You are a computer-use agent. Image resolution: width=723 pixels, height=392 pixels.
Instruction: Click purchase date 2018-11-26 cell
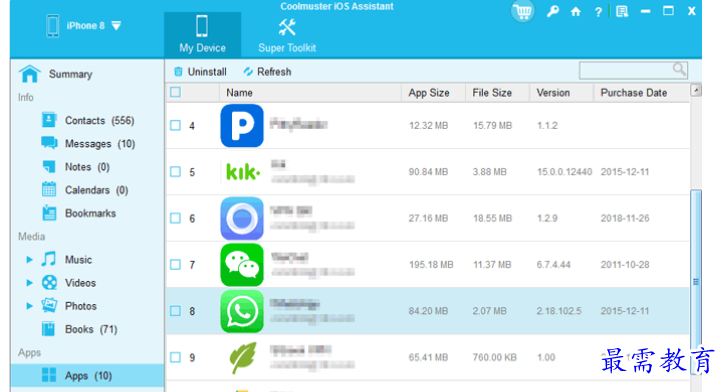tap(625, 218)
